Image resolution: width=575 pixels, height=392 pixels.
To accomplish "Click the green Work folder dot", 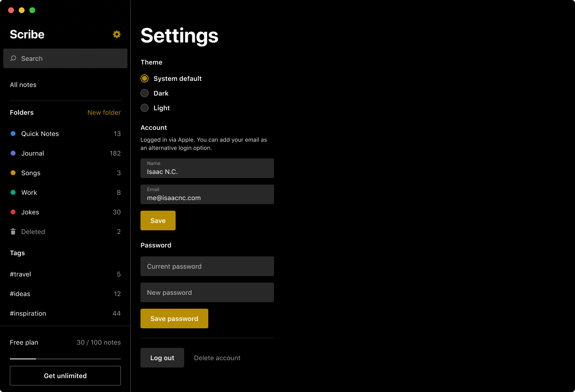I will coord(13,192).
